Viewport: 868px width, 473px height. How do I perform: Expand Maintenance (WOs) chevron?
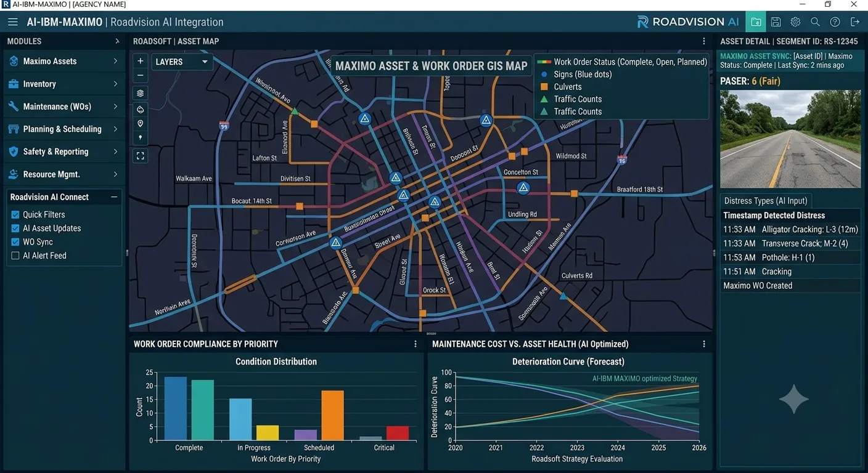[x=115, y=107]
